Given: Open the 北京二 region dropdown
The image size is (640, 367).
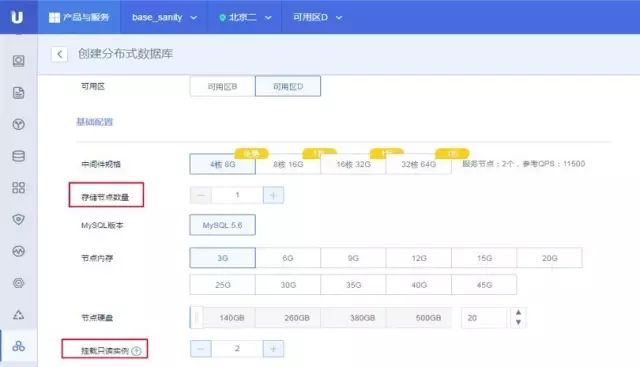Looking at the screenshot, I should click(x=245, y=17).
